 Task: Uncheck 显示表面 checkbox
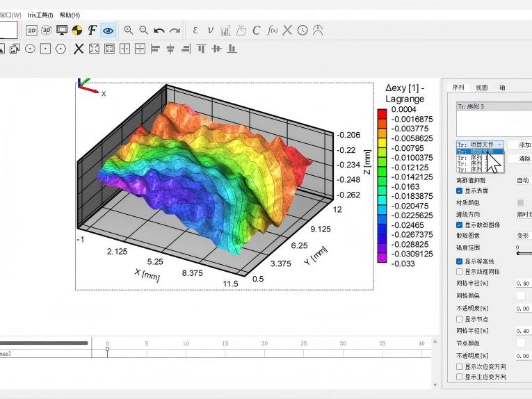tap(459, 190)
